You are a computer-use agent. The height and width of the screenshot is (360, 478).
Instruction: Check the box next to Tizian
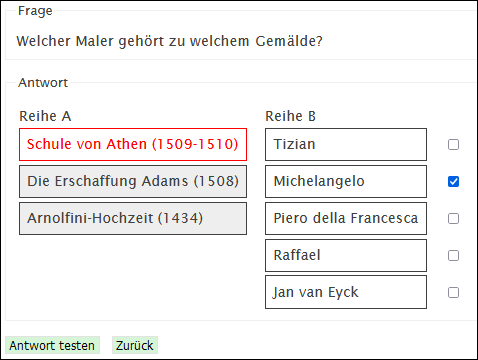point(453,145)
